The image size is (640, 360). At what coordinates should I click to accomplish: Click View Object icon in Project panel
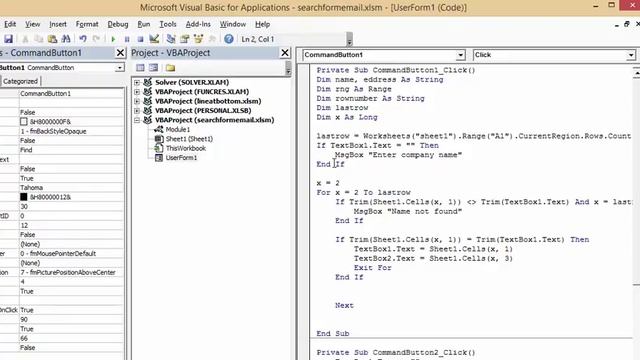click(153, 68)
